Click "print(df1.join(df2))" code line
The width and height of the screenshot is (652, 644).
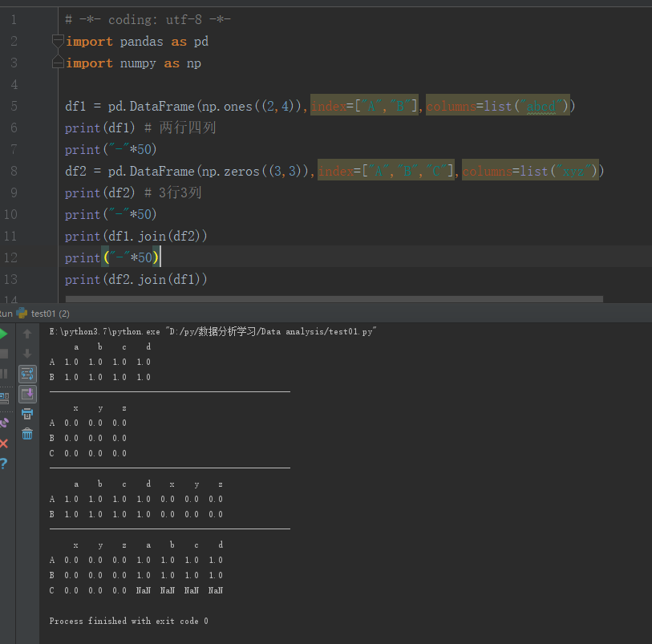point(136,236)
